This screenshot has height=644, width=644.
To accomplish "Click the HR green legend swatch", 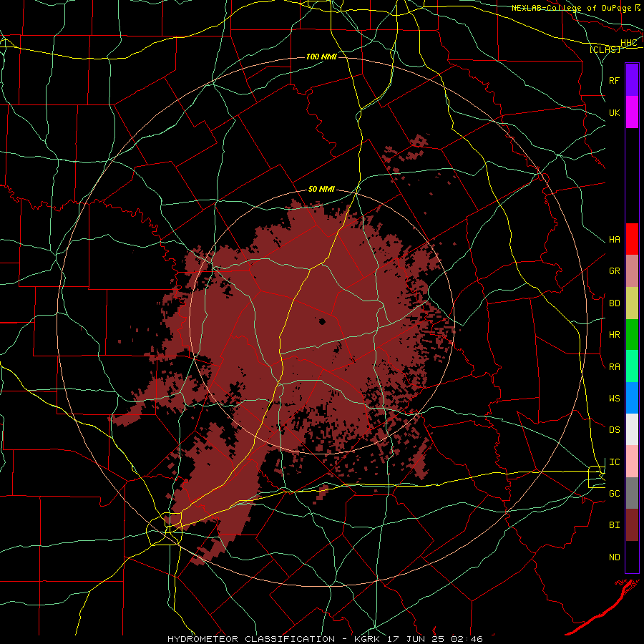I will pyautogui.click(x=632, y=335).
